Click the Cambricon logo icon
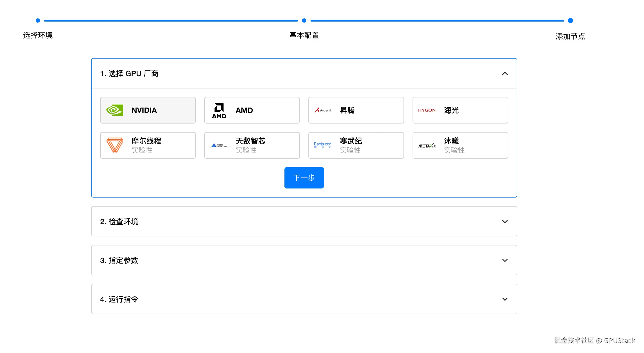 (323, 145)
